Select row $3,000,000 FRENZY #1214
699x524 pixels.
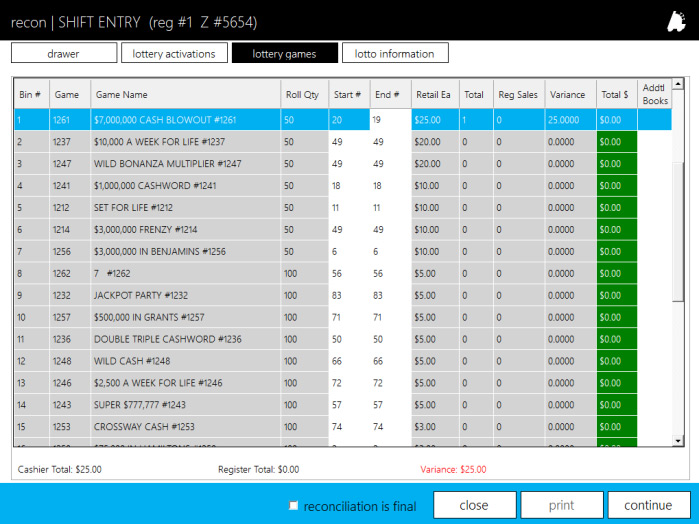click(342, 229)
